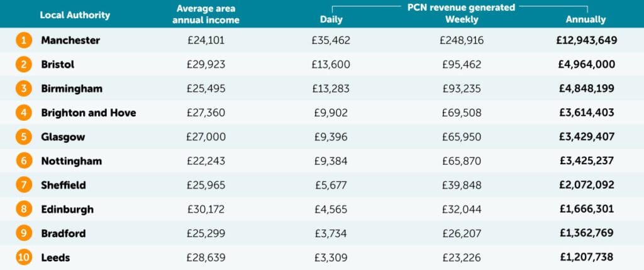Screen dimensions: 644x270
Task: Click the rank 7 orange badge
Action: click(23, 185)
